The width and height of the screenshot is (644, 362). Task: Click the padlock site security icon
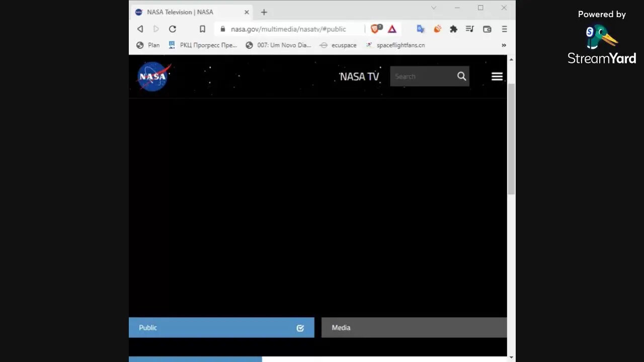(x=223, y=29)
